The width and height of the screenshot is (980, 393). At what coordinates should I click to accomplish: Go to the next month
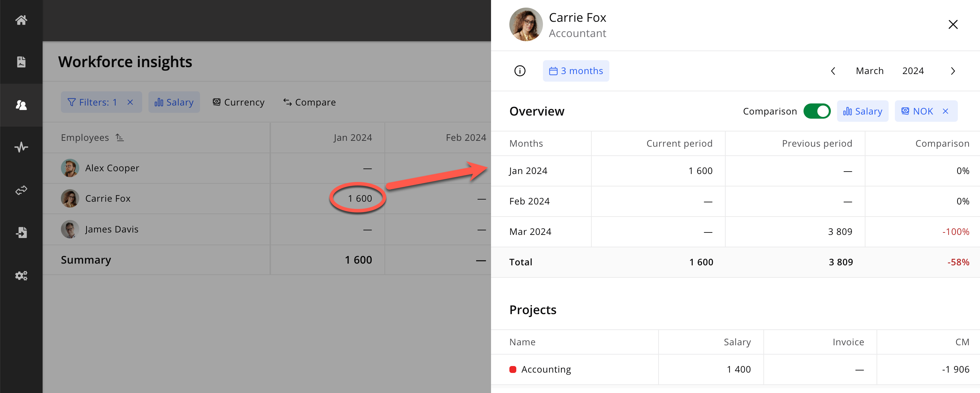pyautogui.click(x=953, y=71)
